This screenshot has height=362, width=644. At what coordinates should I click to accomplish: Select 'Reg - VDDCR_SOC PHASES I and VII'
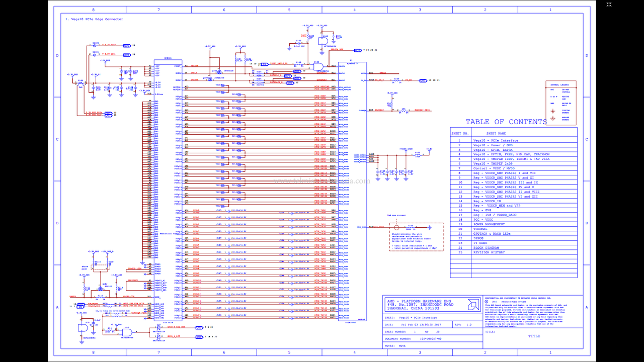point(514,173)
